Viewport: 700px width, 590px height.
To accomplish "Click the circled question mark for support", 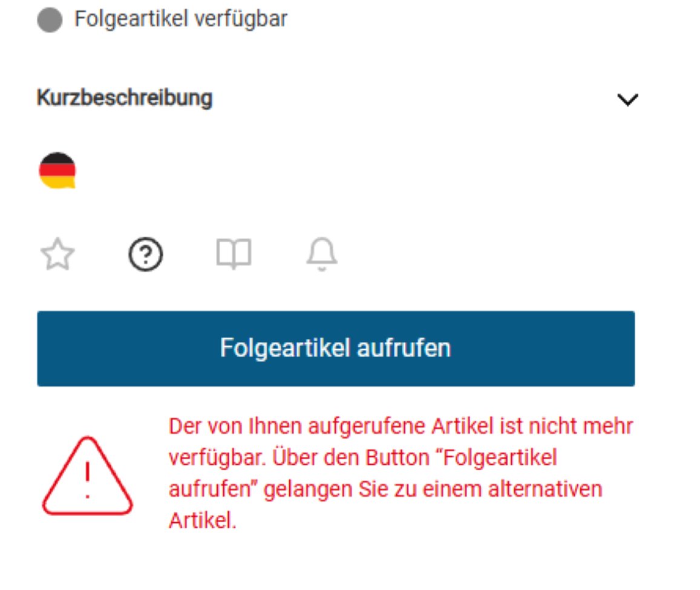I will (146, 254).
